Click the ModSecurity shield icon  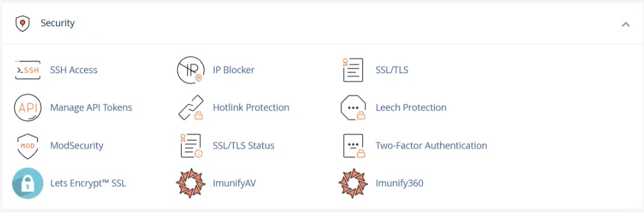pos(27,146)
